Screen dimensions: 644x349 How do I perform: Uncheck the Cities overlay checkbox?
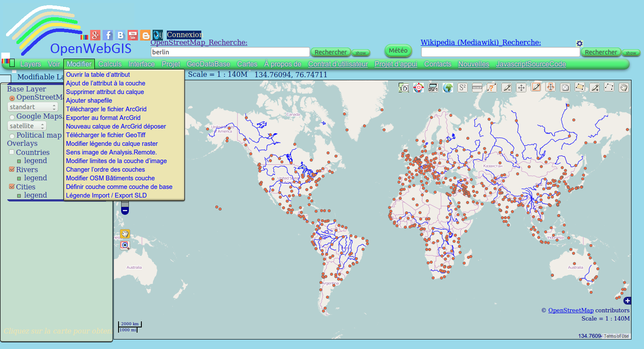(12, 187)
